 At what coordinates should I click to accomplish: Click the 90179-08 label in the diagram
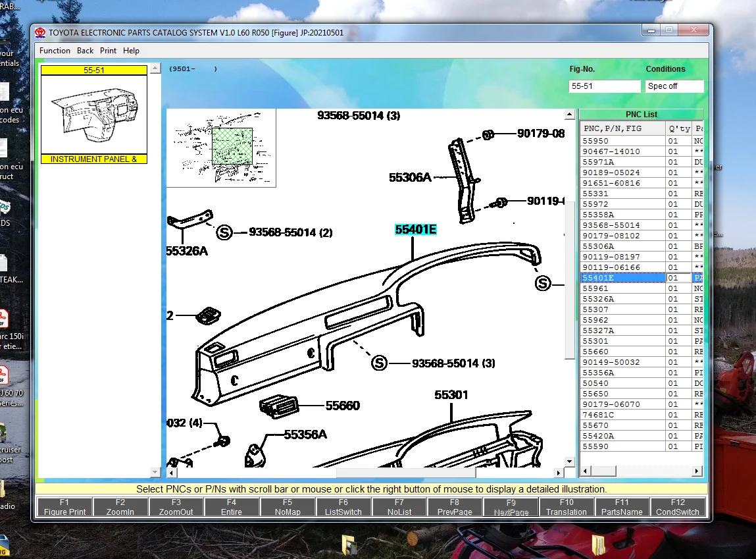[x=540, y=134]
